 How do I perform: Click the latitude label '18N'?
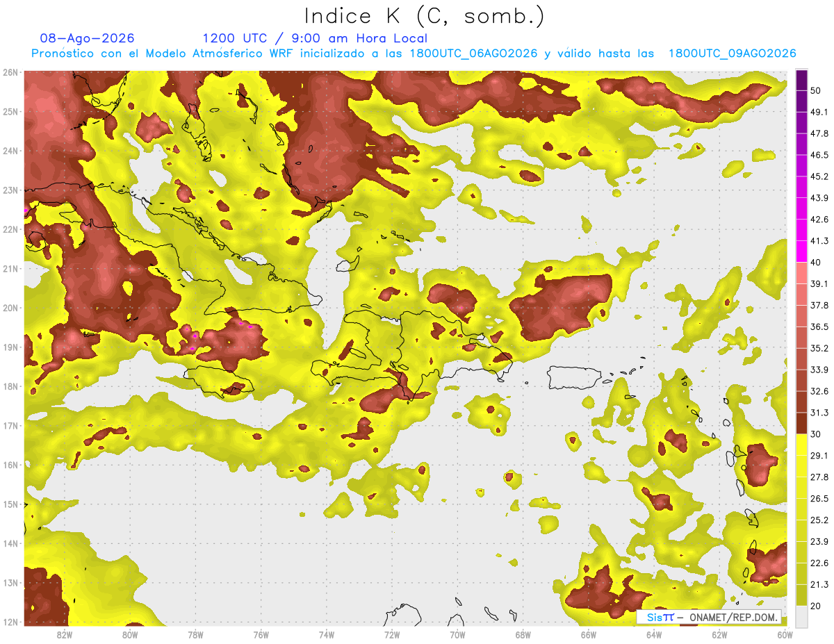pyautogui.click(x=10, y=386)
